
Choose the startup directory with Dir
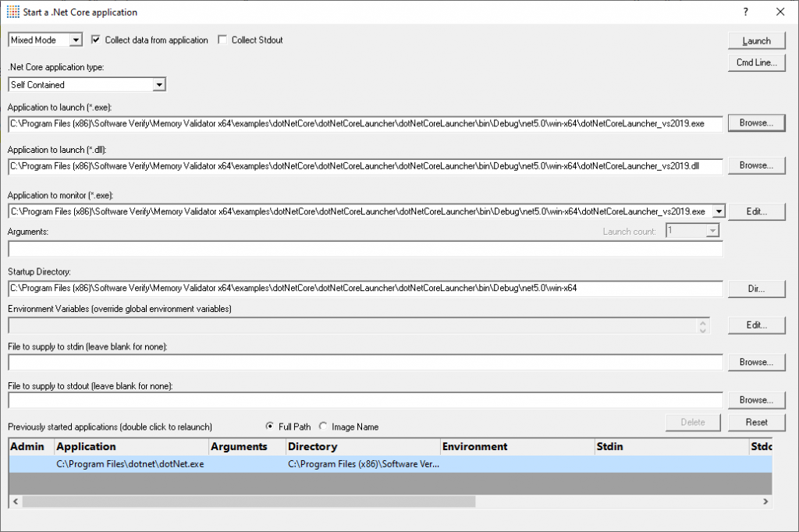[x=756, y=288]
